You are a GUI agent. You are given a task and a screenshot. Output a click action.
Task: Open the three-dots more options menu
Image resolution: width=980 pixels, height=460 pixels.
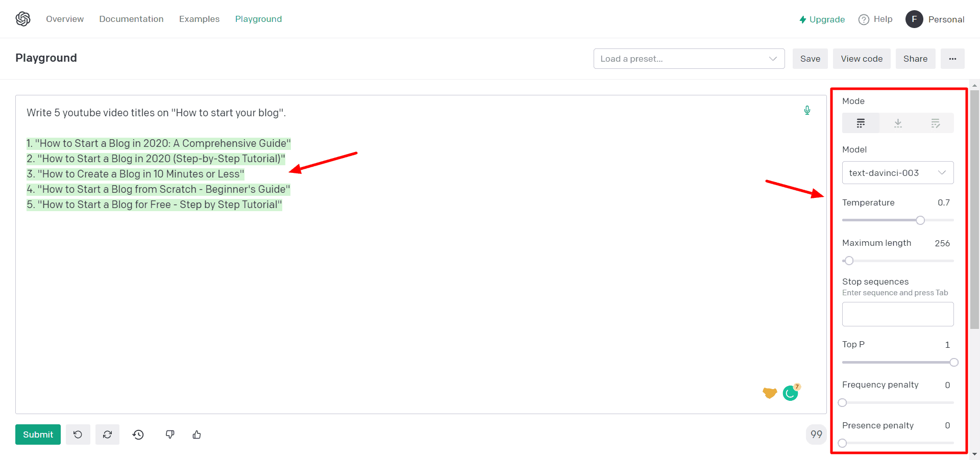(x=952, y=59)
